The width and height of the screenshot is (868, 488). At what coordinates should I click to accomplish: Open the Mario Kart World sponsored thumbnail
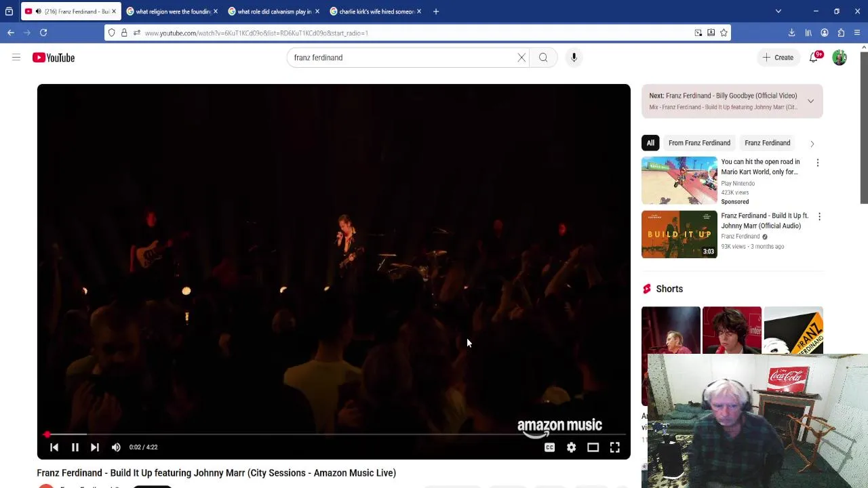tap(679, 180)
